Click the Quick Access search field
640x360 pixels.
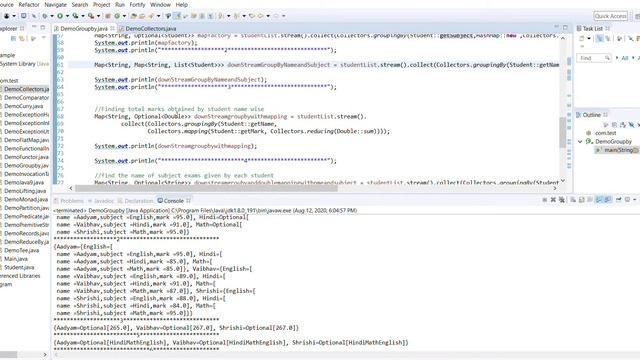(x=611, y=16)
